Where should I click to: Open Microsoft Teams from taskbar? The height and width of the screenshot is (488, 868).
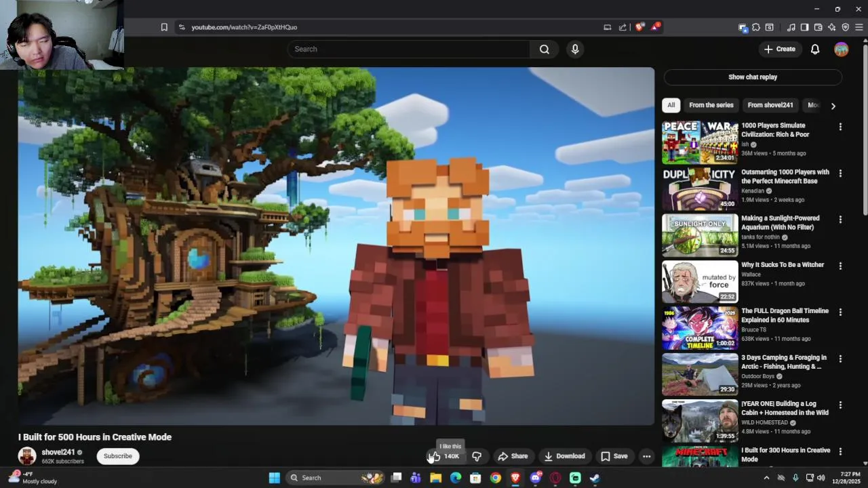(416, 478)
